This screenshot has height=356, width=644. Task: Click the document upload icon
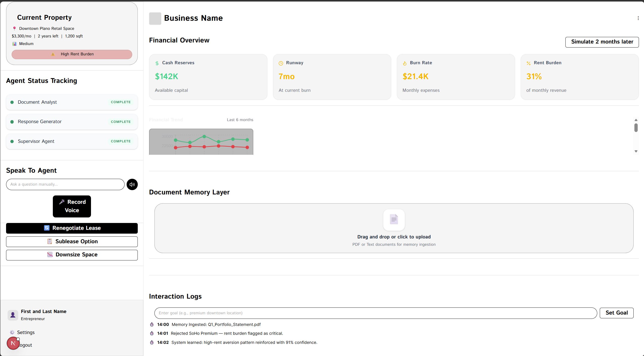tap(394, 219)
